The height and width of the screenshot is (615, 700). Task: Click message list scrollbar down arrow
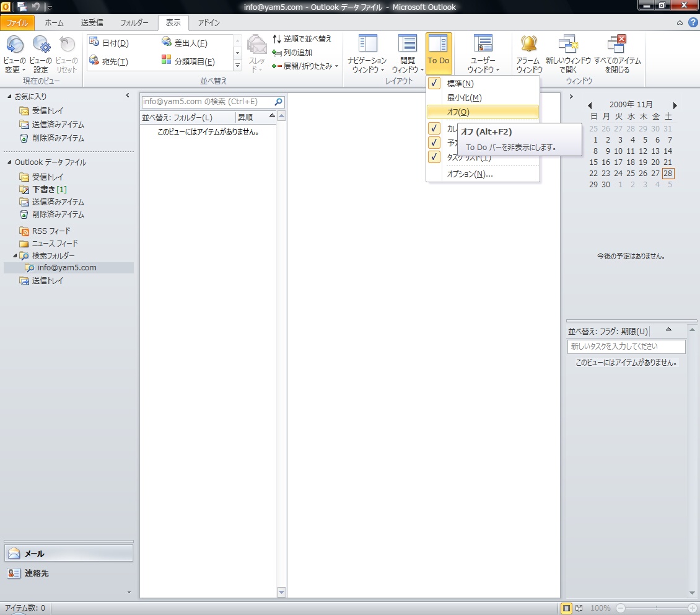pyautogui.click(x=281, y=593)
